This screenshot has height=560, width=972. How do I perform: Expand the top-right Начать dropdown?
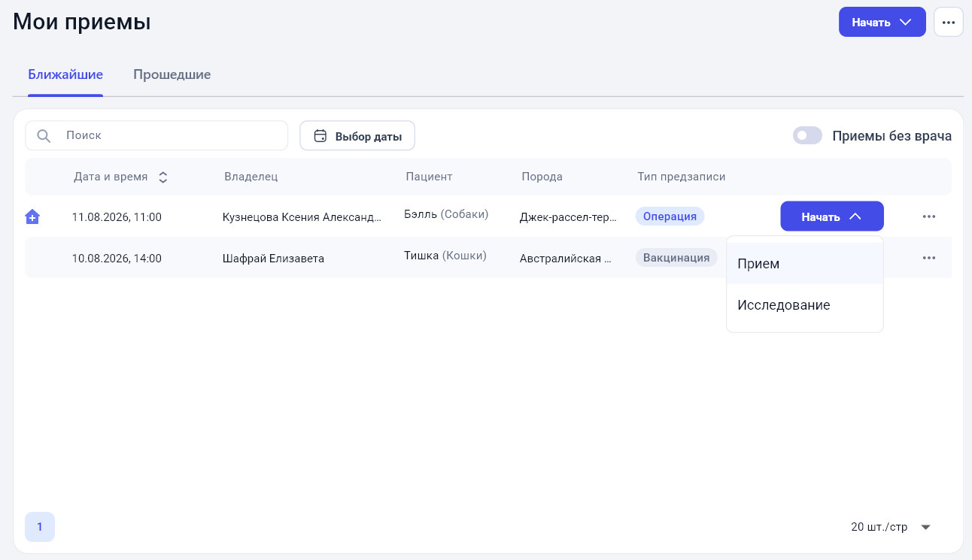point(882,22)
